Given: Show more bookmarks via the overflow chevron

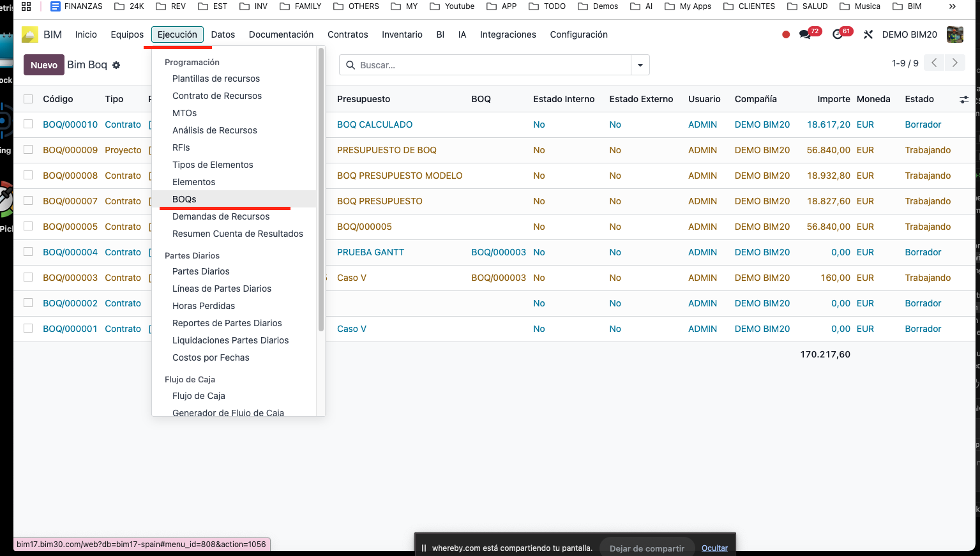Looking at the screenshot, I should click(952, 6).
